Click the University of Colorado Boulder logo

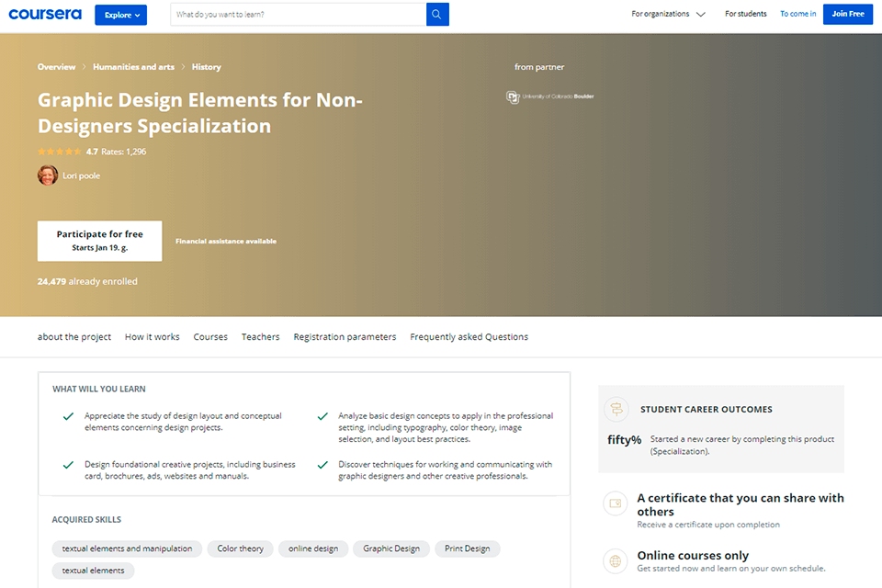[549, 96]
